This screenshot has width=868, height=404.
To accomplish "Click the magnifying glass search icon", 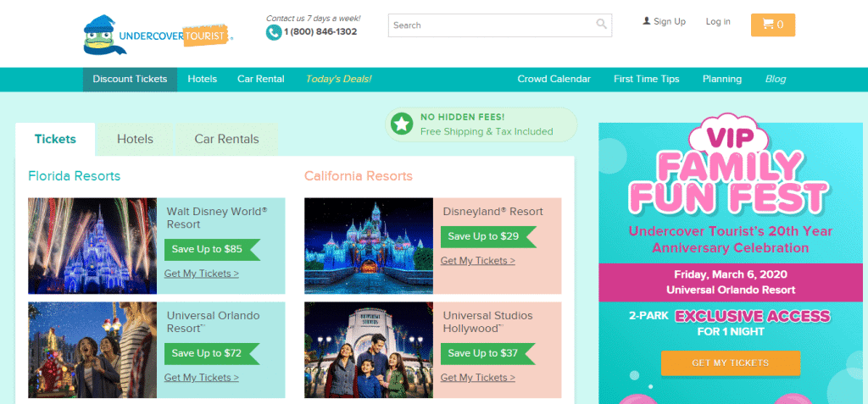I will (x=601, y=24).
